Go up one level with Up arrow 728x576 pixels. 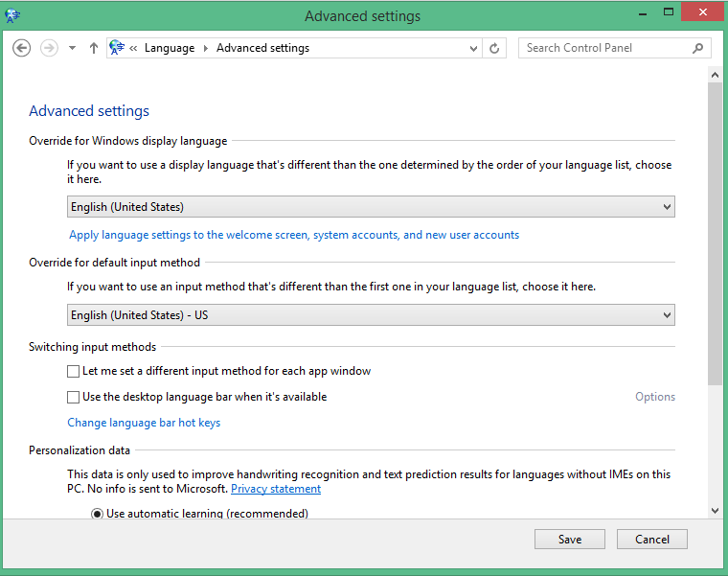94,48
